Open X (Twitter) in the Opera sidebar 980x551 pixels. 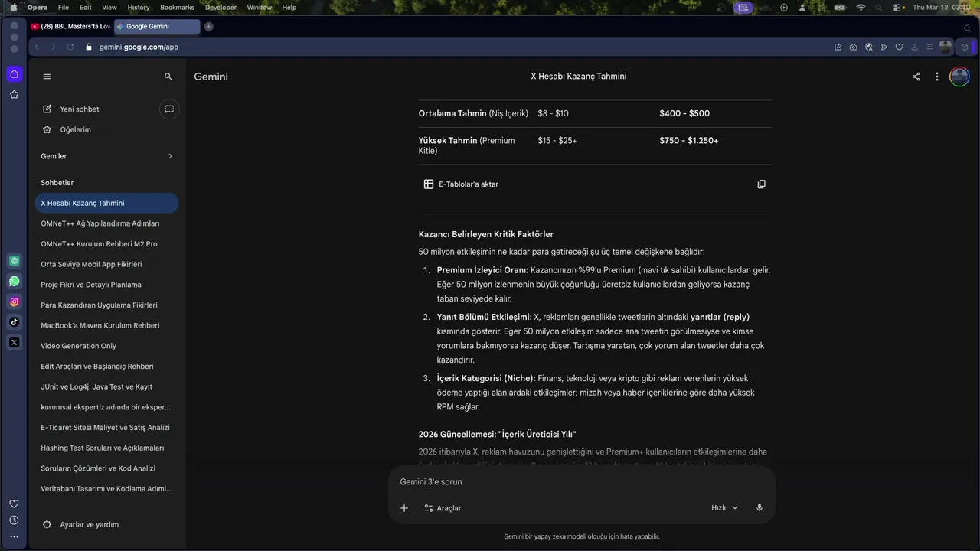click(x=14, y=343)
